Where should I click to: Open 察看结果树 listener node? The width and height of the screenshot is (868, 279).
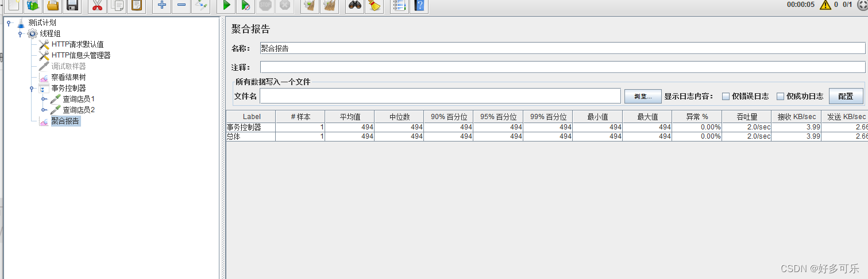pyautogui.click(x=68, y=77)
